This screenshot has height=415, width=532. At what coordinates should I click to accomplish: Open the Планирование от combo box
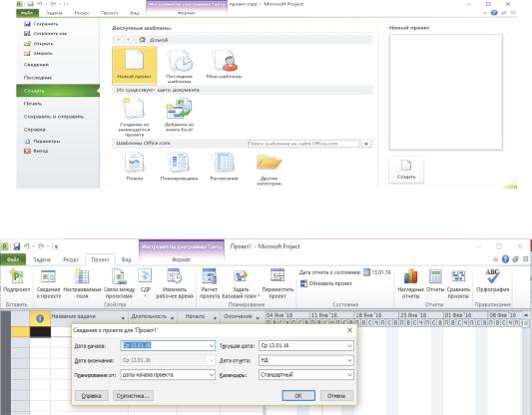coord(168,375)
